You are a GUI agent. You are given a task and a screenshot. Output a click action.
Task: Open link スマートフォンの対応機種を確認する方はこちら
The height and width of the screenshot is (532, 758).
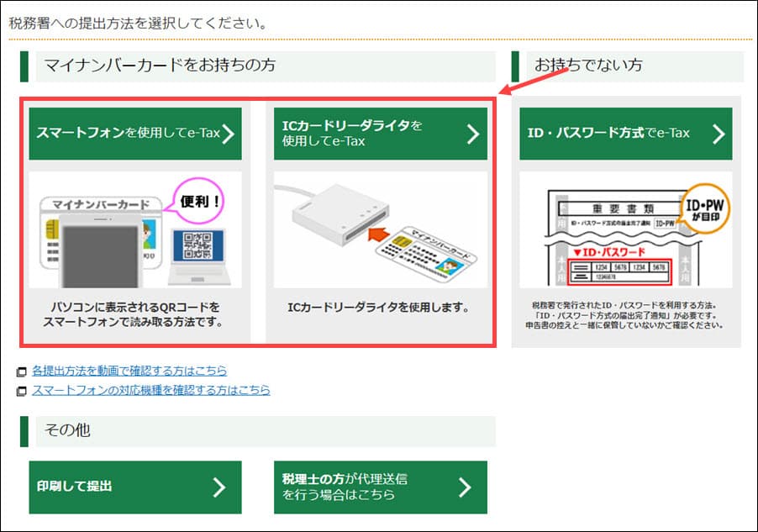coord(150,390)
